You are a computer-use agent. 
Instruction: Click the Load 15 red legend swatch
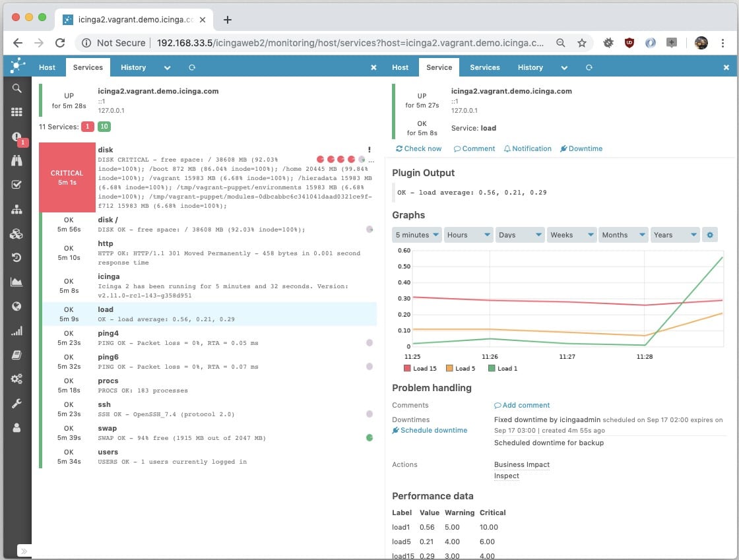pyautogui.click(x=407, y=368)
